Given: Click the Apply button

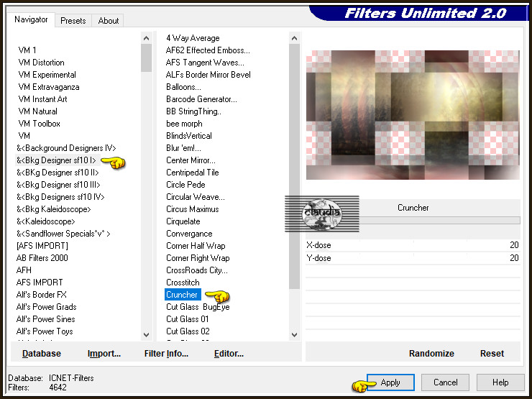Looking at the screenshot, I should point(390,382).
